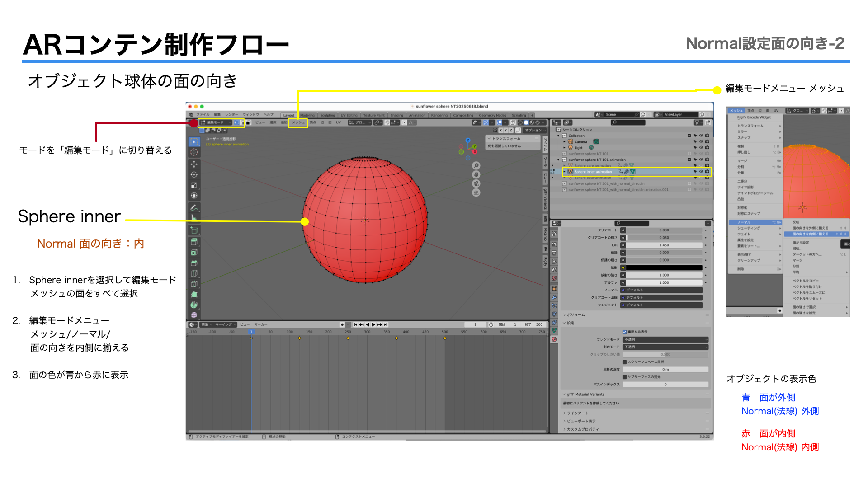Click face select mode icon

(x=248, y=122)
